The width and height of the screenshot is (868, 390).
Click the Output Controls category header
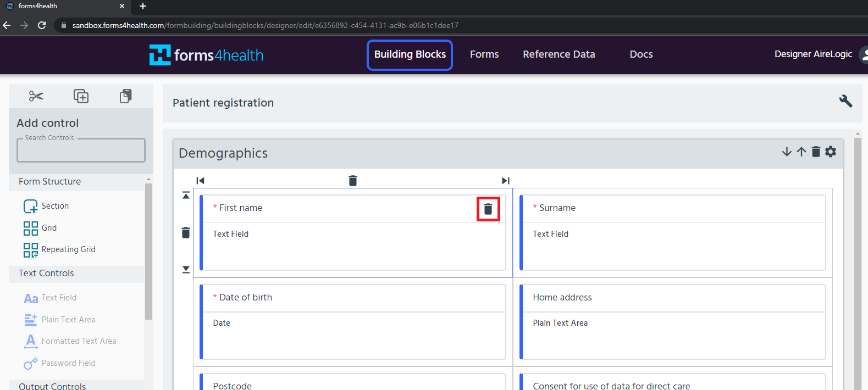[76, 386]
